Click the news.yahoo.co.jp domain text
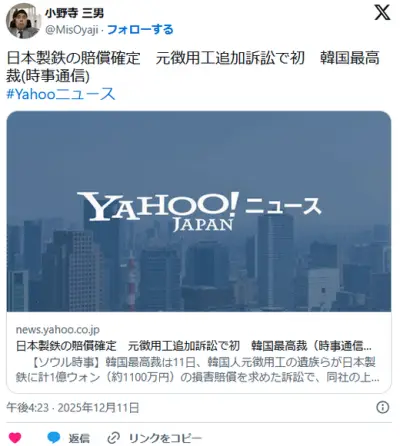 click(58, 330)
